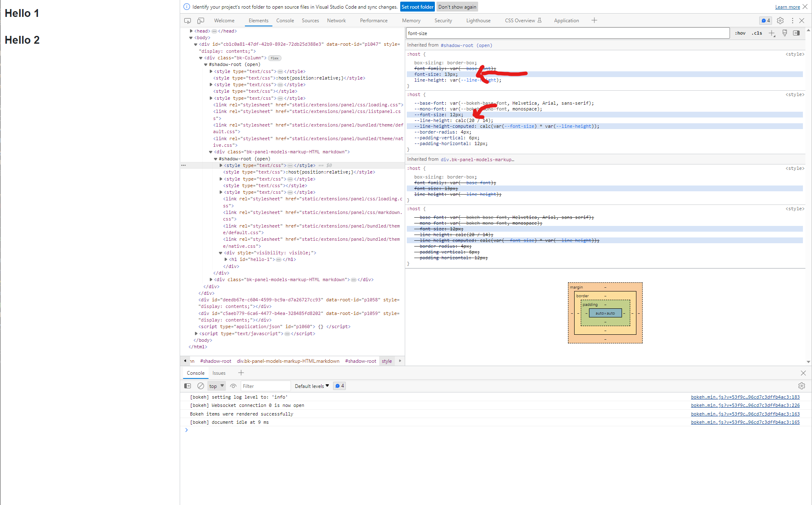
Task: Toggle device emulation icon
Action: coord(201,21)
